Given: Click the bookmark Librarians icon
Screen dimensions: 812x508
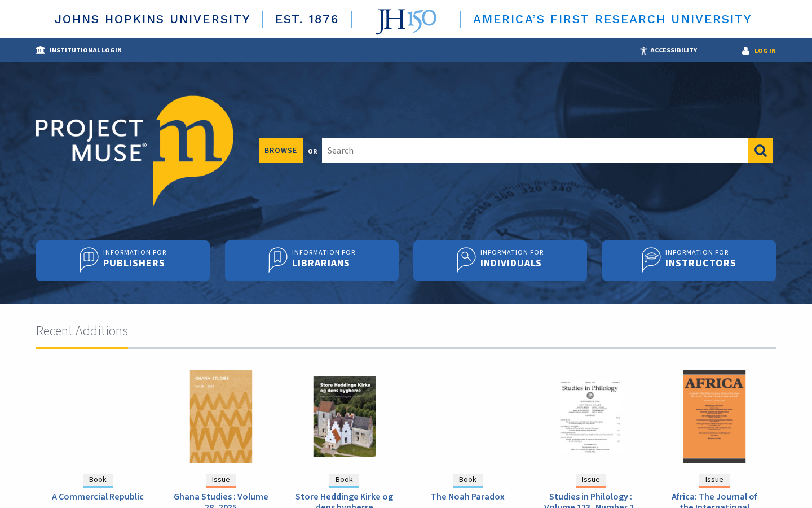Looking at the screenshot, I should pos(278,260).
